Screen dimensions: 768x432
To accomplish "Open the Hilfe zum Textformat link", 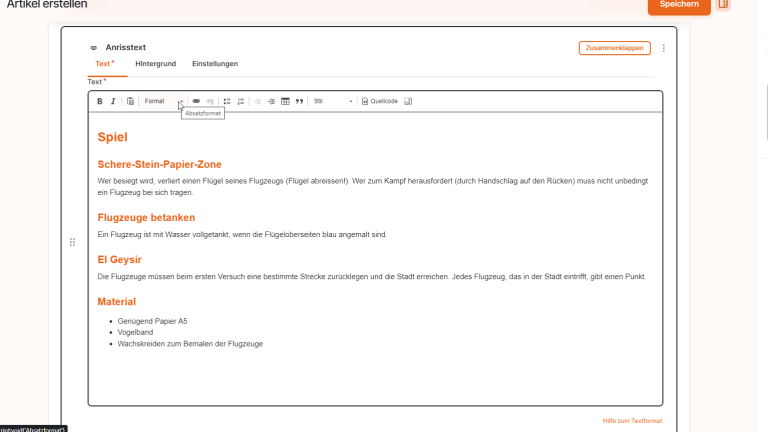I will pyautogui.click(x=632, y=421).
